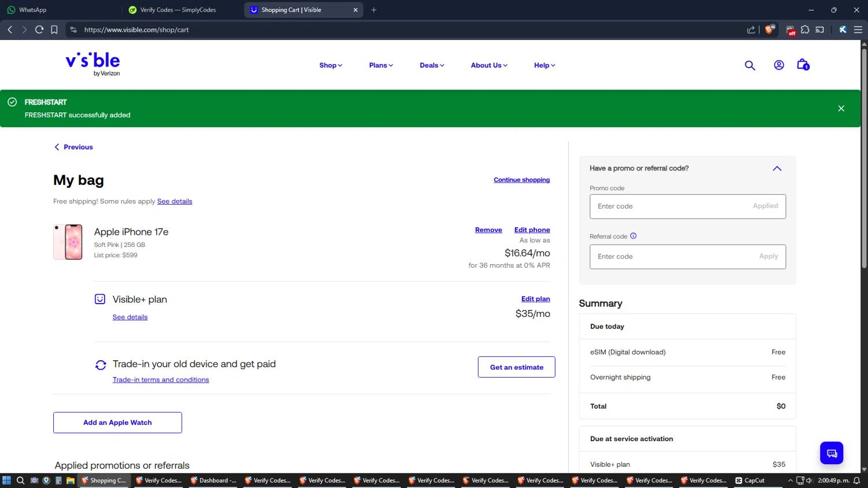This screenshot has height=488, width=868.
Task: Click the red 'off' extension icon
Action: point(791,30)
